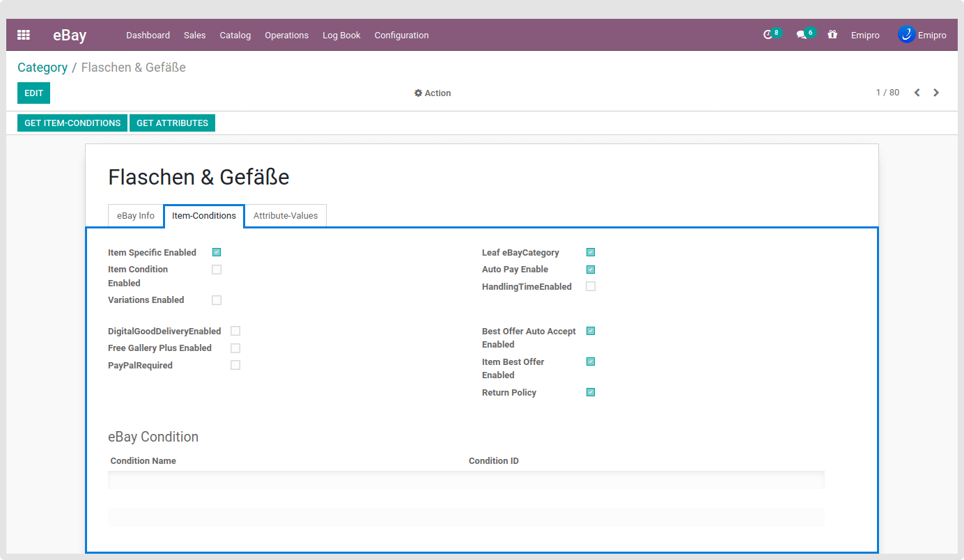Click the Flaschen & Gefäße record title
This screenshot has height=560, width=964.
tap(199, 178)
